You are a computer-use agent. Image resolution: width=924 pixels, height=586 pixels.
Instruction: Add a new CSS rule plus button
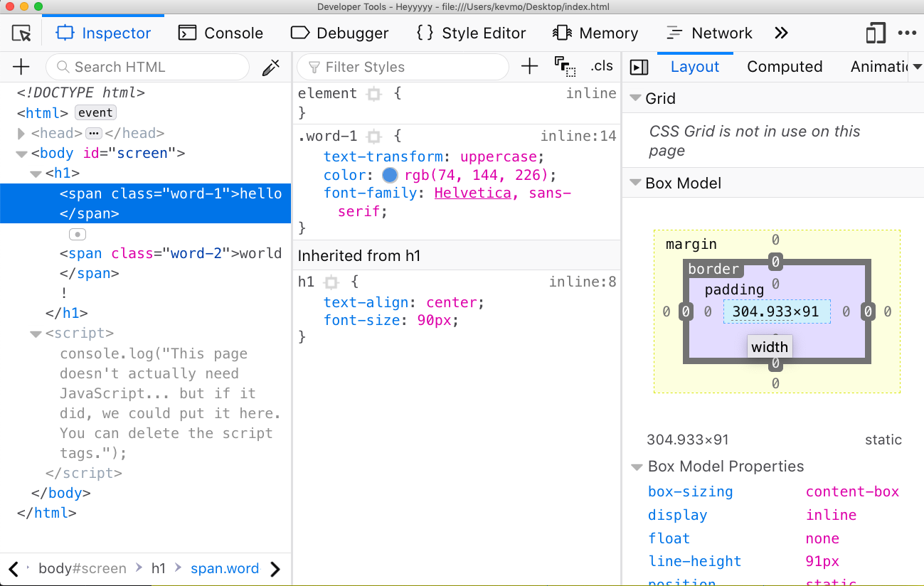tap(529, 67)
